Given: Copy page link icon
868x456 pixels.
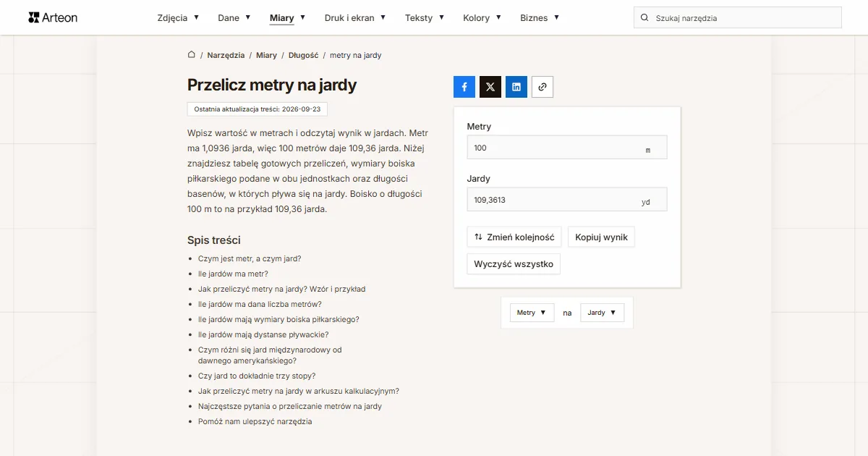Looking at the screenshot, I should coord(542,87).
